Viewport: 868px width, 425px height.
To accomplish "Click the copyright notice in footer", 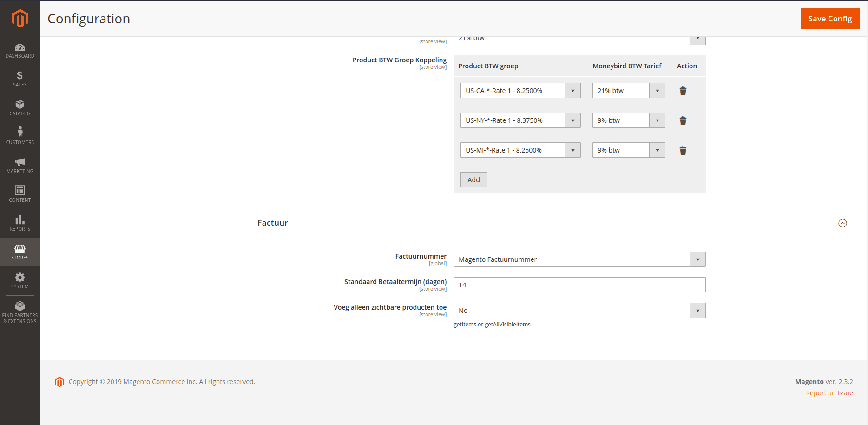I will (162, 382).
